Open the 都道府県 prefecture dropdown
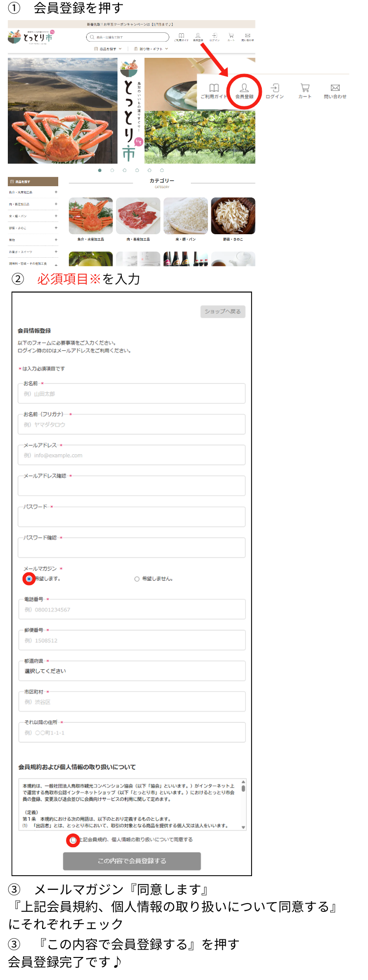The image size is (368, 980). pyautogui.click(x=132, y=671)
